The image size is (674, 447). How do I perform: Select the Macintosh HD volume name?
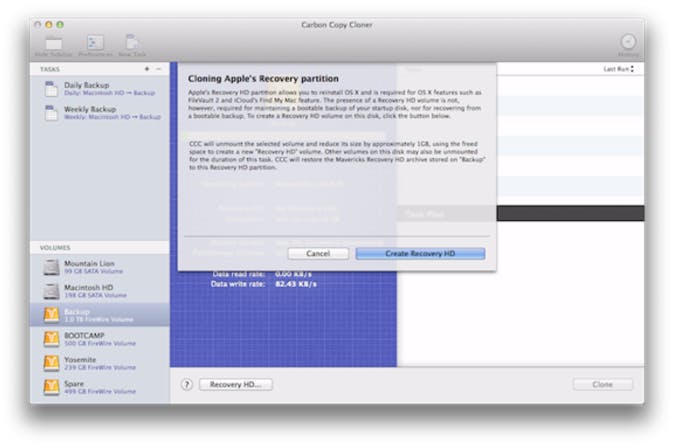click(89, 288)
